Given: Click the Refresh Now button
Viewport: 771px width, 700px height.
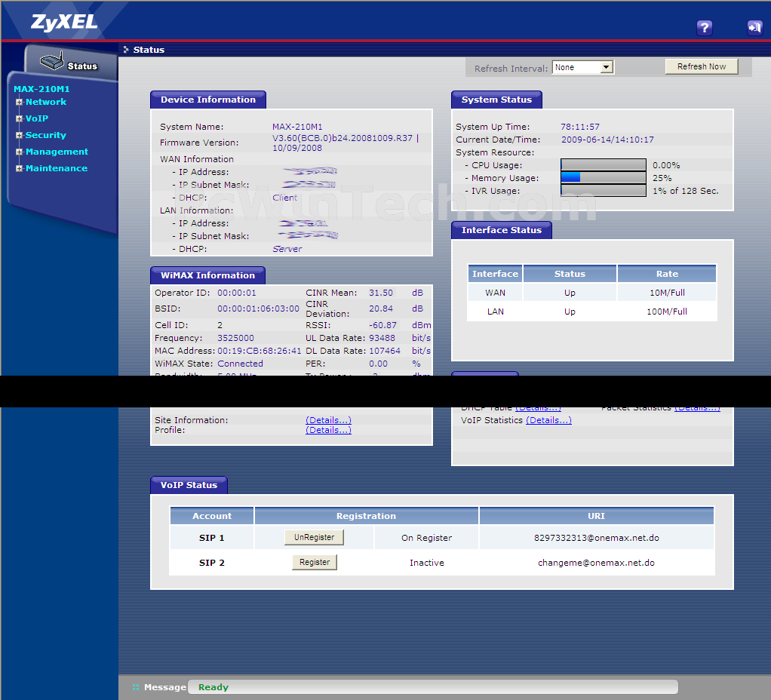Looking at the screenshot, I should [x=701, y=66].
